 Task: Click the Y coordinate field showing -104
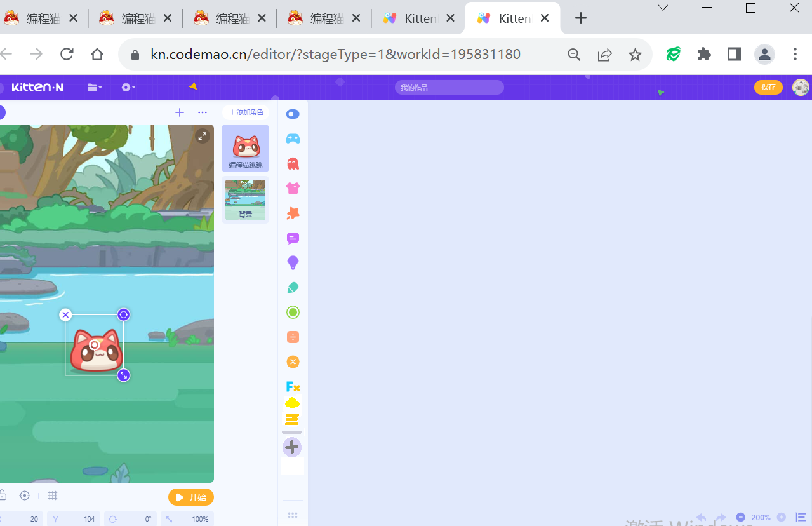pos(74,519)
